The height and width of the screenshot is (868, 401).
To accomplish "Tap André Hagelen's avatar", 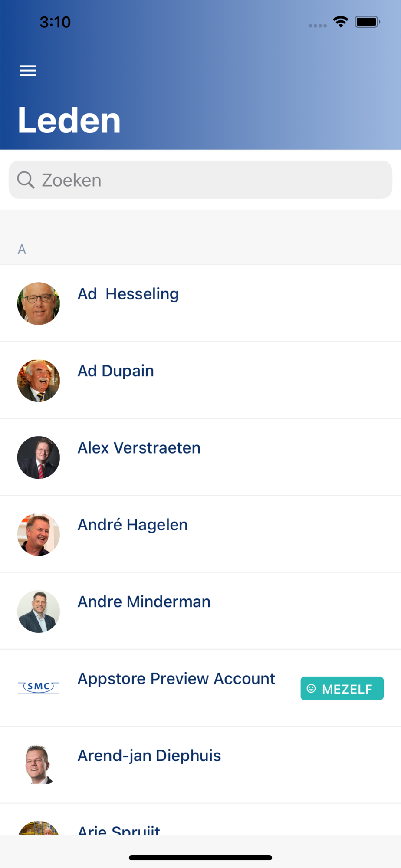I will coord(39,534).
